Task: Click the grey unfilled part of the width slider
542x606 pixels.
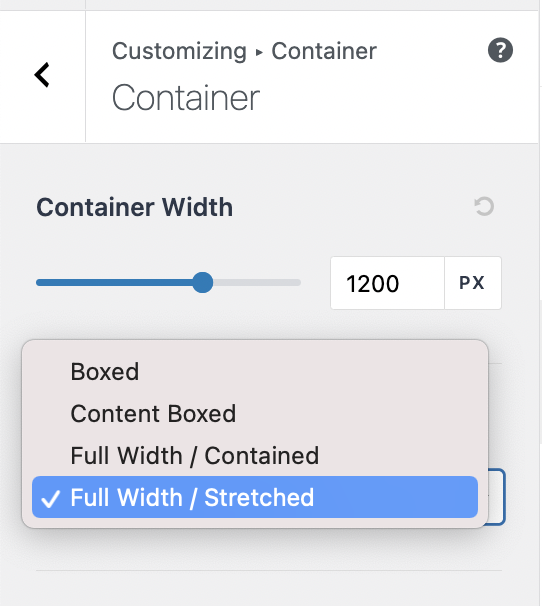Action: (257, 283)
